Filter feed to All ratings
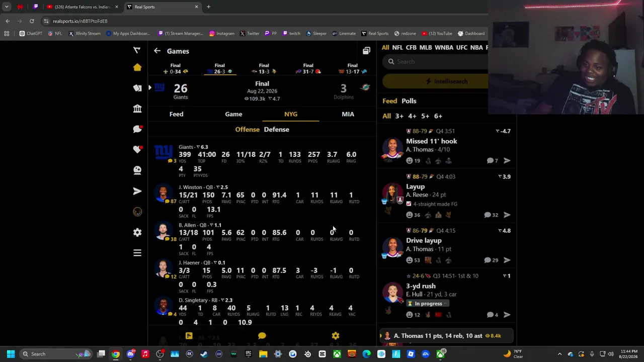 tap(386, 116)
